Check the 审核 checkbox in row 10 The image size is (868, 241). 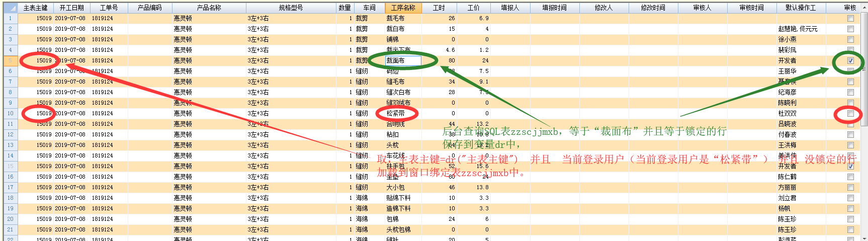pos(850,113)
